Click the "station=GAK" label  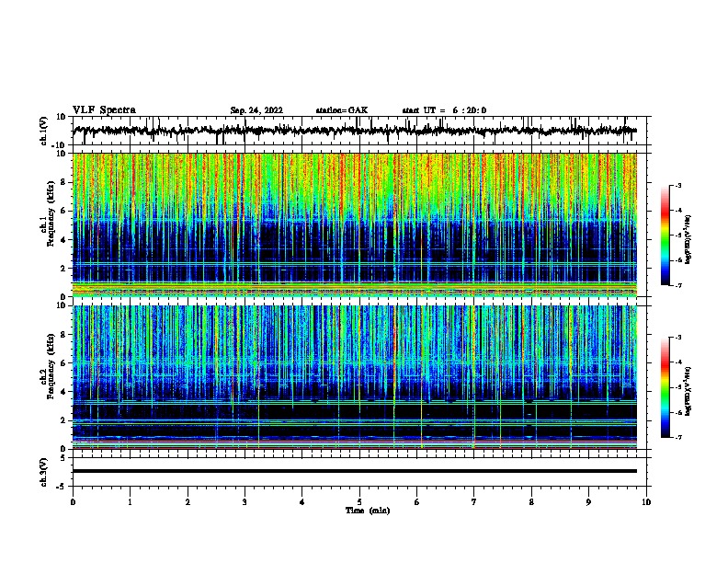342,110
